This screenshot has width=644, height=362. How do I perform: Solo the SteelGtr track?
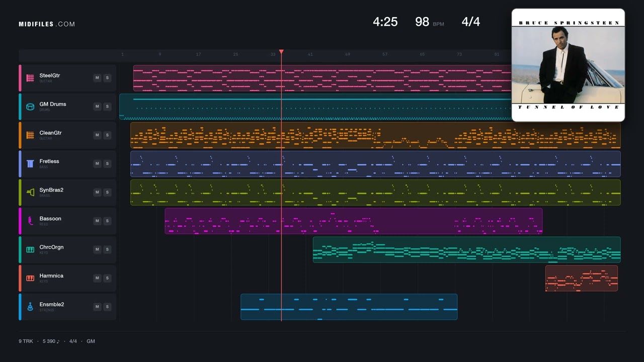pyautogui.click(x=107, y=78)
